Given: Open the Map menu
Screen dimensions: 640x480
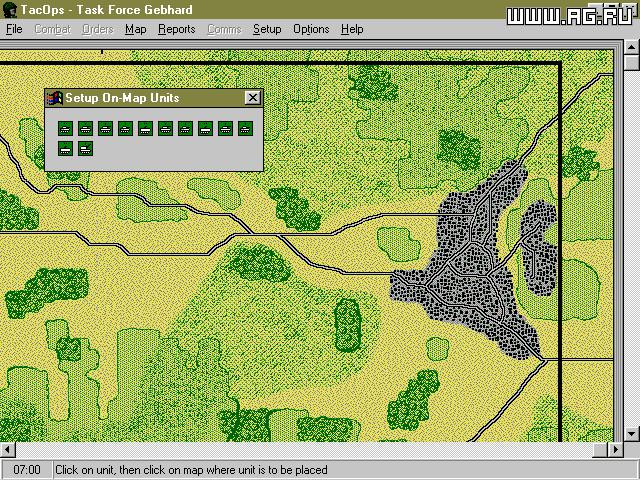Looking at the screenshot, I should click(x=136, y=29).
